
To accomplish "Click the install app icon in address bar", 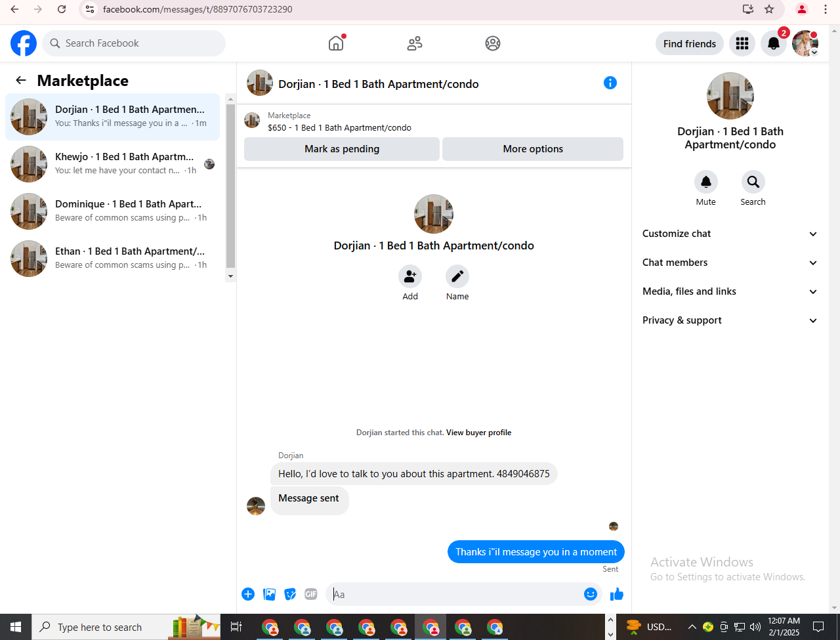I will tap(748, 9).
